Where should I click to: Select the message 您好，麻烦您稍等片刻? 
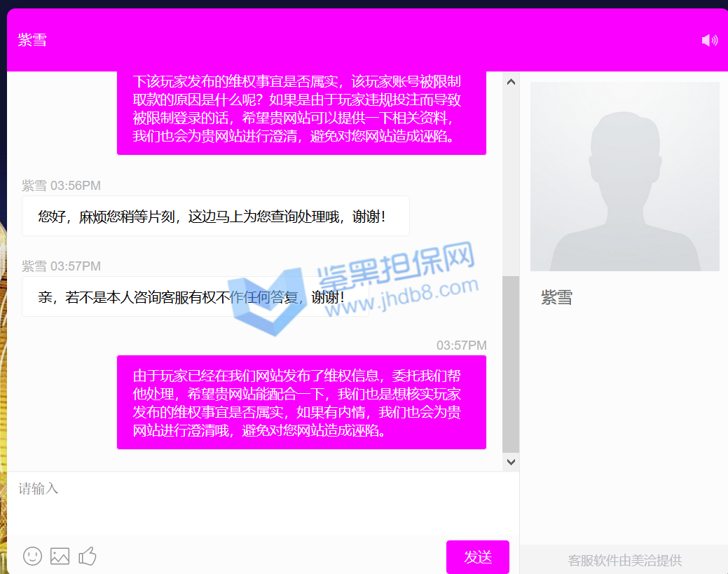coord(212,217)
